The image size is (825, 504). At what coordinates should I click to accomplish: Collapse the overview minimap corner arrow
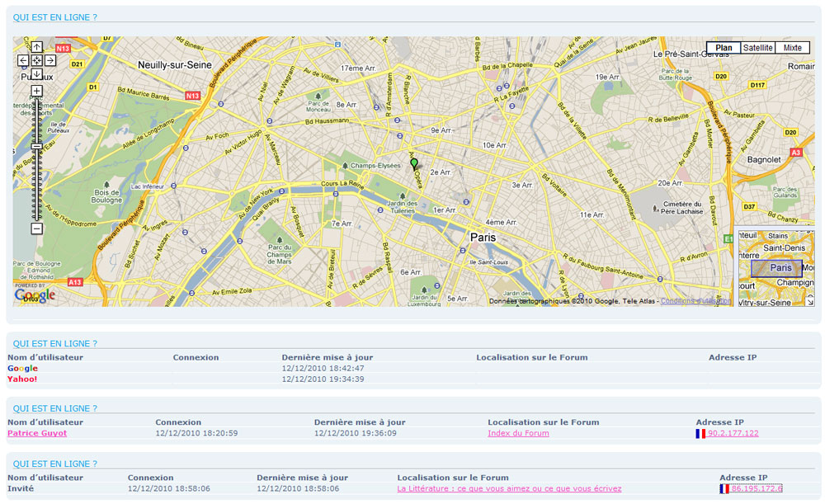[810, 302]
